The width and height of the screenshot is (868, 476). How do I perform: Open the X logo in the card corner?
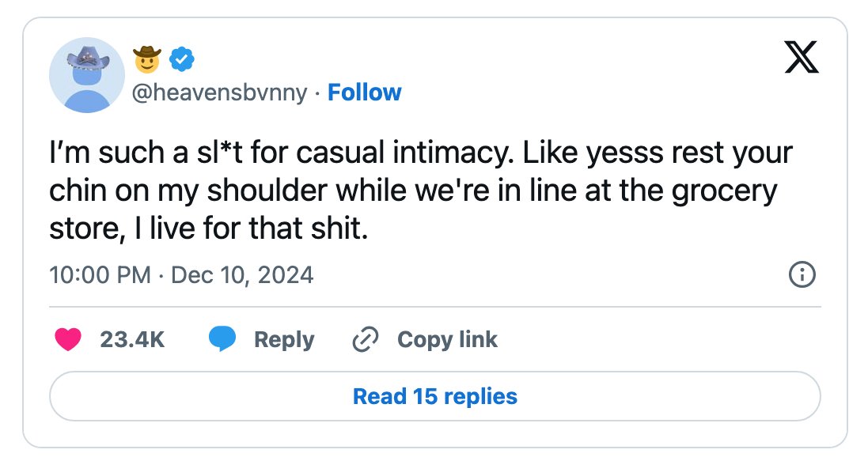(x=801, y=56)
